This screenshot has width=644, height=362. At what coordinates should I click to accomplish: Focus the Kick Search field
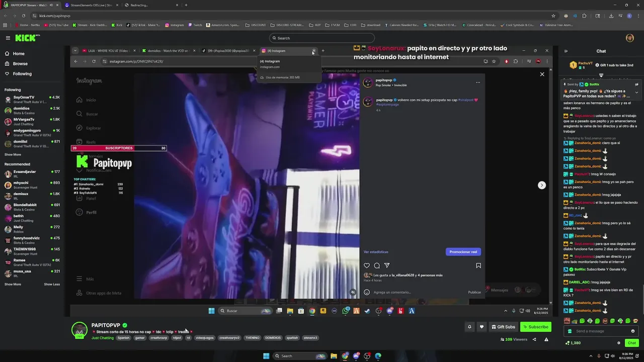tap(322, 38)
